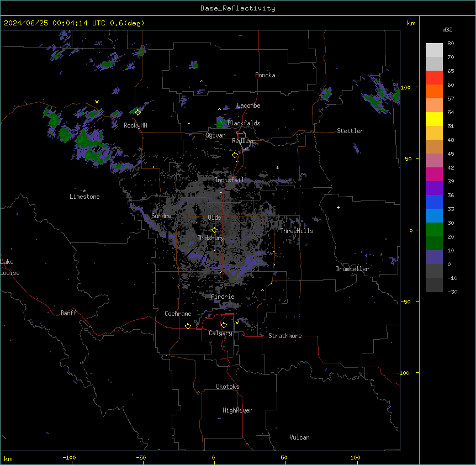Click the ThreeHills label
476x465 pixels.
(297, 231)
